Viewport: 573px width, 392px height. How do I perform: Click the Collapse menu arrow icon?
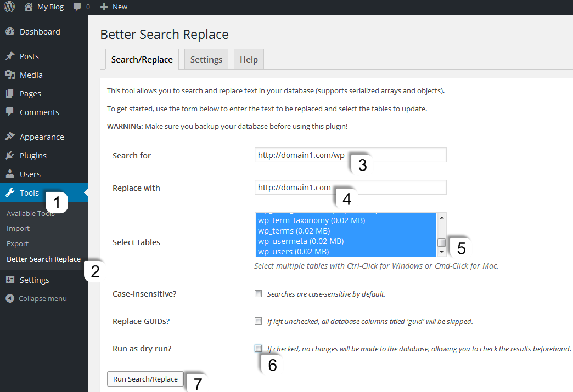tap(10, 299)
